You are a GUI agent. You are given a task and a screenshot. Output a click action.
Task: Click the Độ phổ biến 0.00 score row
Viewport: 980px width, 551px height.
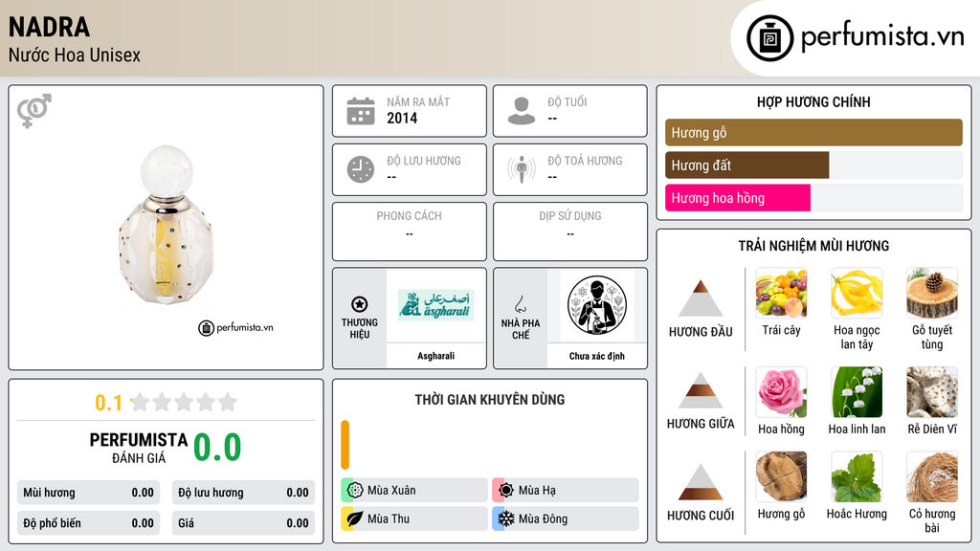click(x=88, y=523)
